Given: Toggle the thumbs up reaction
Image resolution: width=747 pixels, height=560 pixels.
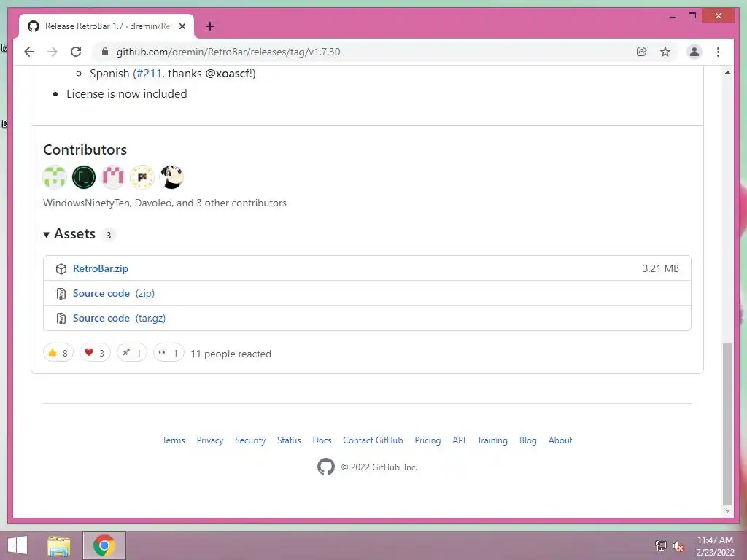Looking at the screenshot, I should (58, 353).
